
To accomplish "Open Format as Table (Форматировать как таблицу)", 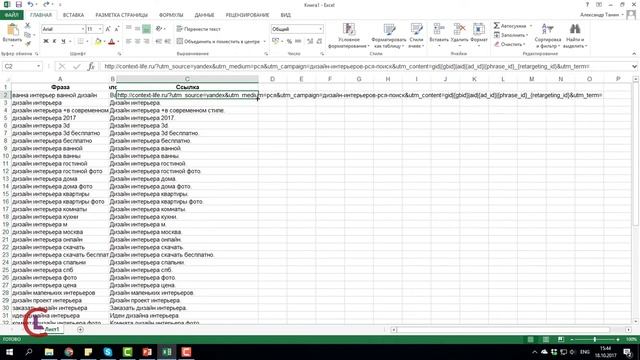I will pyautogui.click(x=389, y=36).
